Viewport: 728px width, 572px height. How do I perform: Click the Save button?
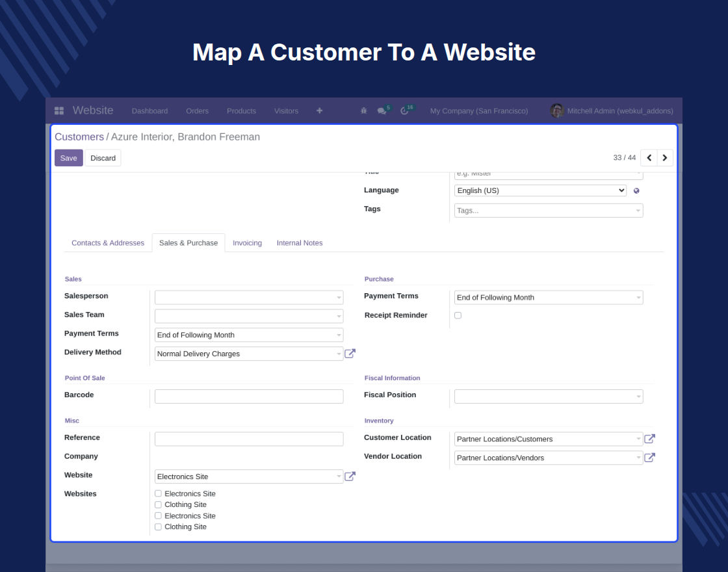pos(69,158)
